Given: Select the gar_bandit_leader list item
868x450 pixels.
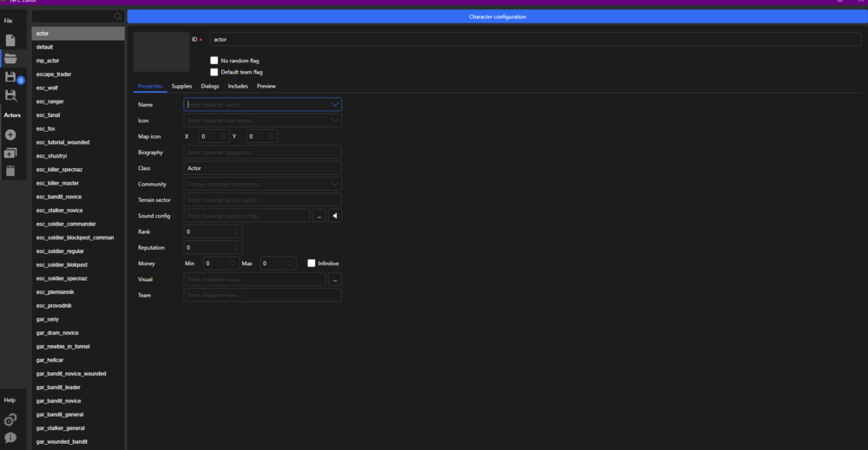Looking at the screenshot, I should click(78, 387).
